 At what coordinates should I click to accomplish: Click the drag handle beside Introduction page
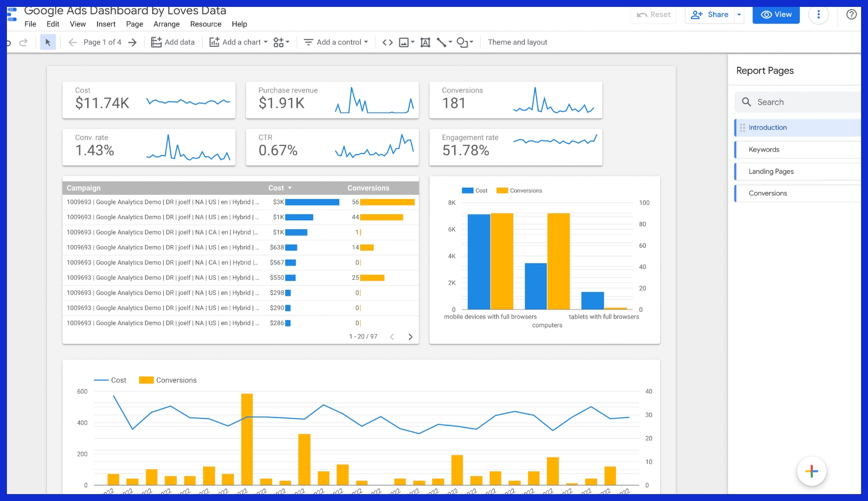742,128
